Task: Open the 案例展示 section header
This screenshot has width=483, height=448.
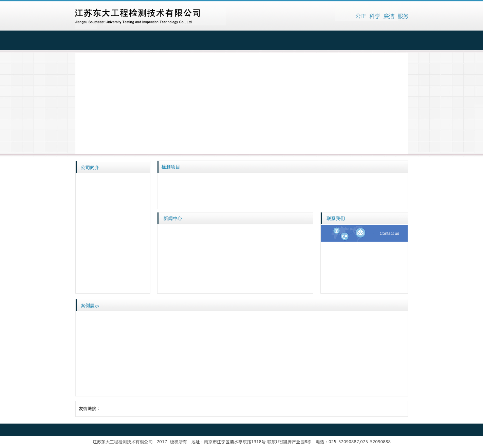Action: click(x=90, y=306)
